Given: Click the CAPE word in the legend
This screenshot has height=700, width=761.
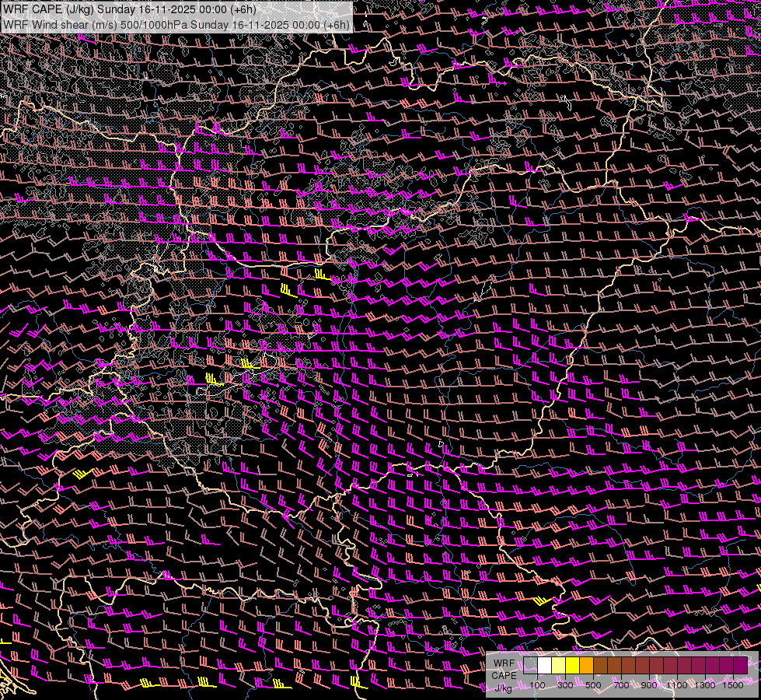Looking at the screenshot, I should 504,675.
